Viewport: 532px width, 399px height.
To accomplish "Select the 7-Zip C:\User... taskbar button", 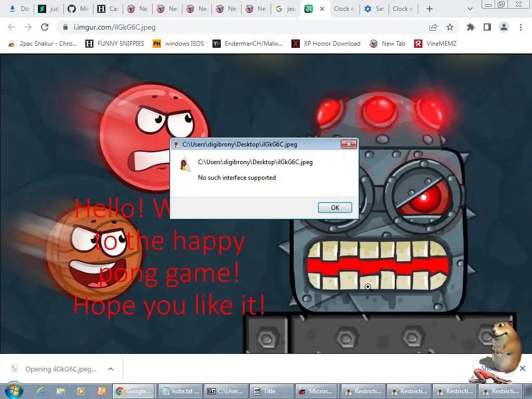I will point(226,391).
